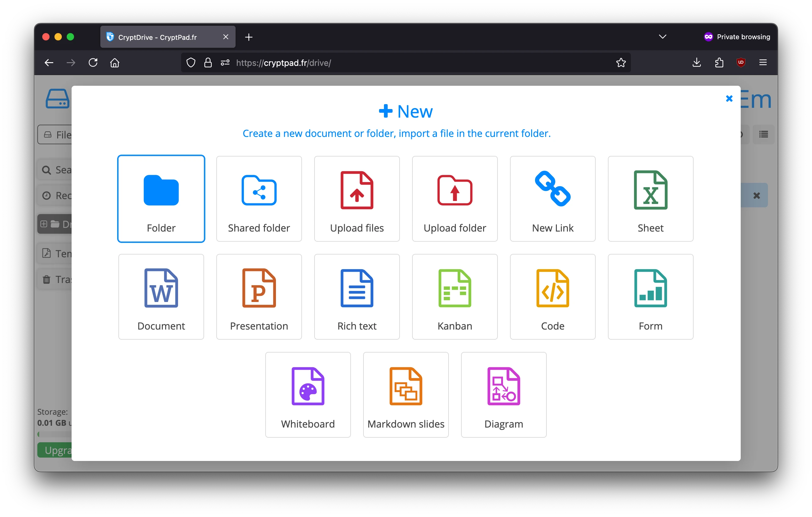Create new Markdown slides
Screen dimensions: 812x517
[406, 394]
